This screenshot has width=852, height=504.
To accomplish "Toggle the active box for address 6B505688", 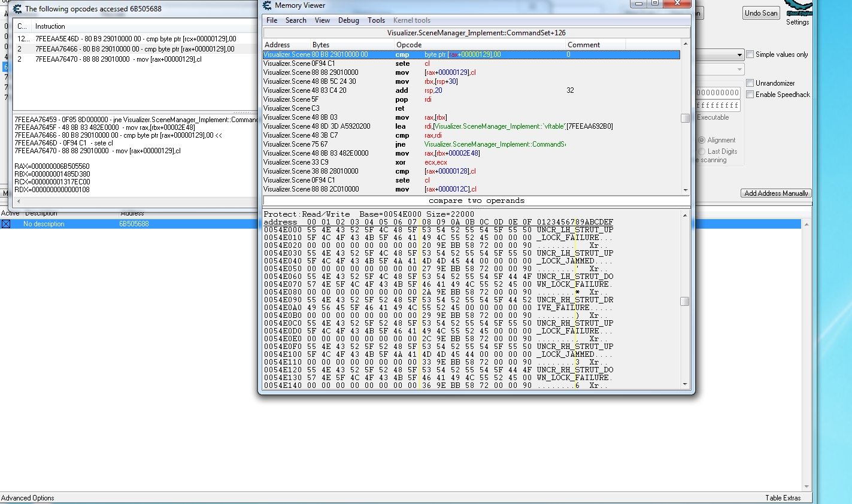I will [6, 224].
